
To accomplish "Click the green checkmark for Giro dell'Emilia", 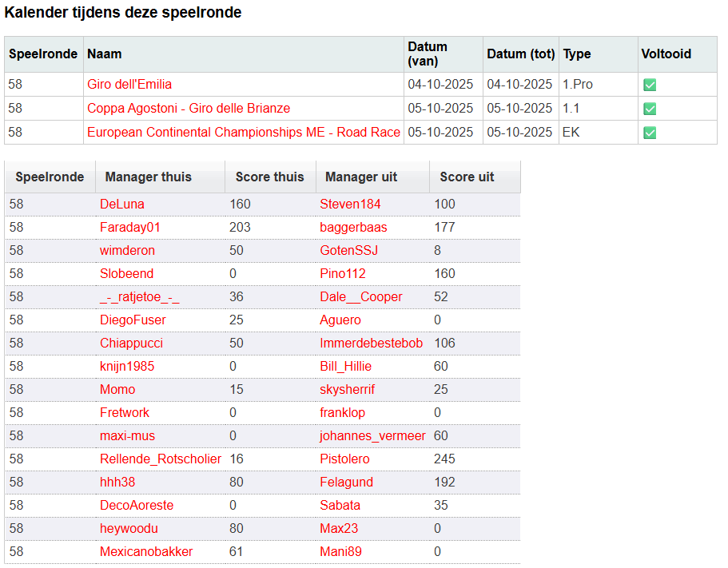I will point(650,85).
